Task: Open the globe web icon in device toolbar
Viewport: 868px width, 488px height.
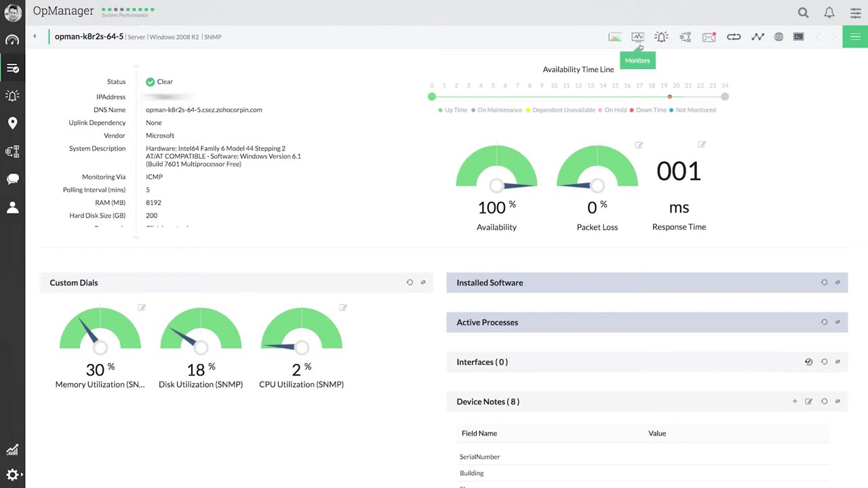Action: [x=778, y=37]
